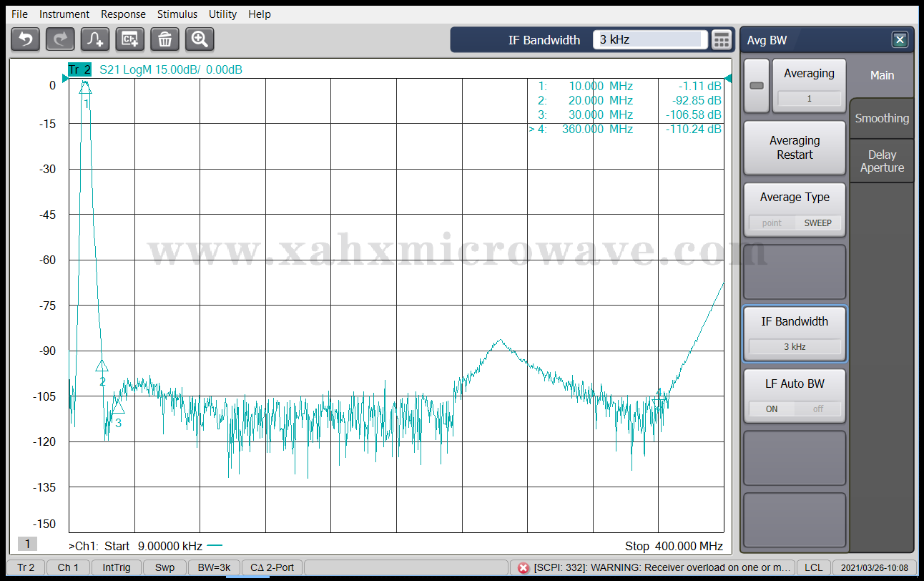The image size is (924, 581).
Task: Open the Help menu
Action: (x=260, y=14)
